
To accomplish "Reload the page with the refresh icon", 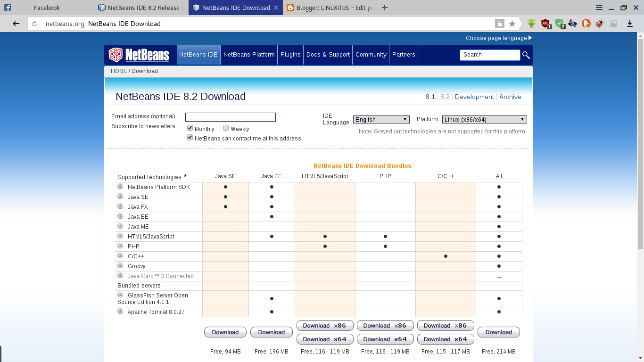I will point(34,24).
